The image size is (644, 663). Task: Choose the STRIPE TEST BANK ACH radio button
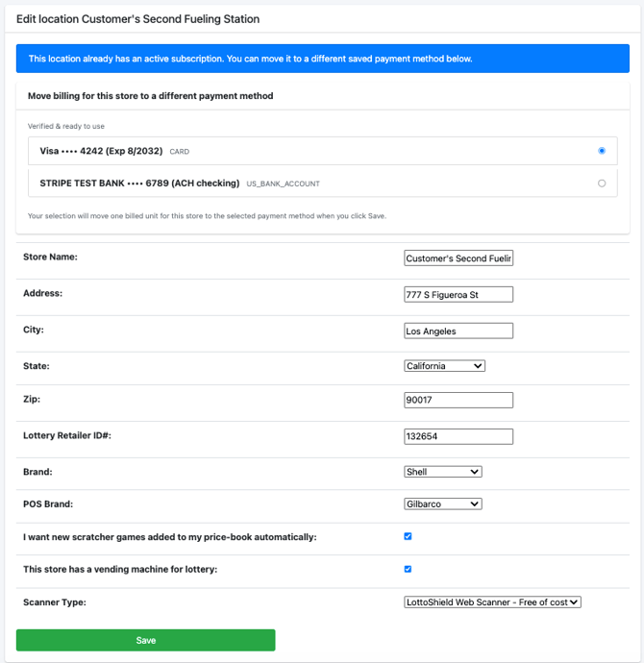tap(602, 183)
